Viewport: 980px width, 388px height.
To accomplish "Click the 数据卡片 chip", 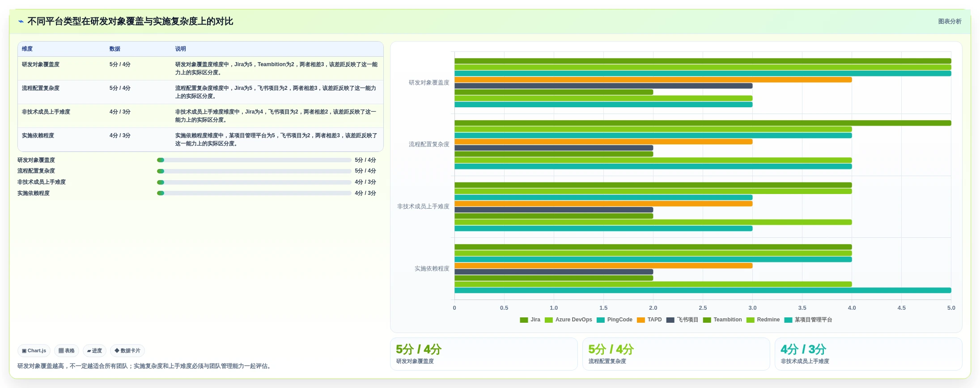I will [x=127, y=351].
